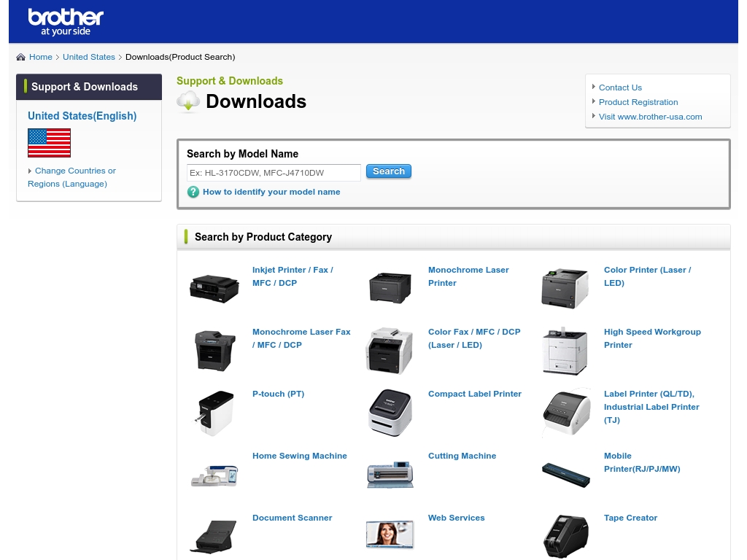Click the Monochrome Laser Printer image

[390, 287]
